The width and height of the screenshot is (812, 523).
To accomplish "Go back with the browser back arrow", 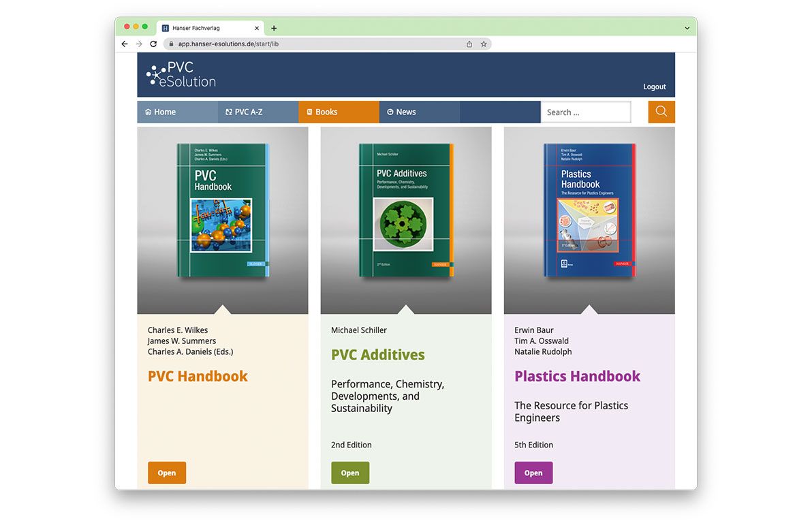I will 125,44.
